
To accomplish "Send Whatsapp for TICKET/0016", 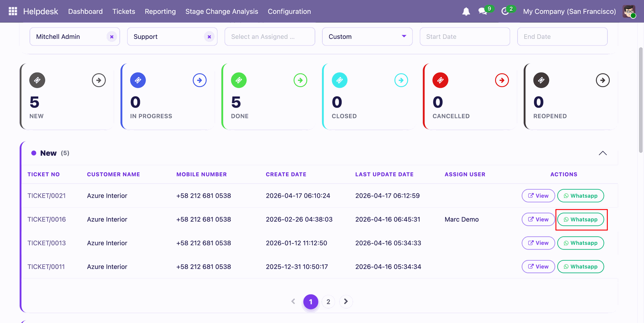I will coord(581,219).
